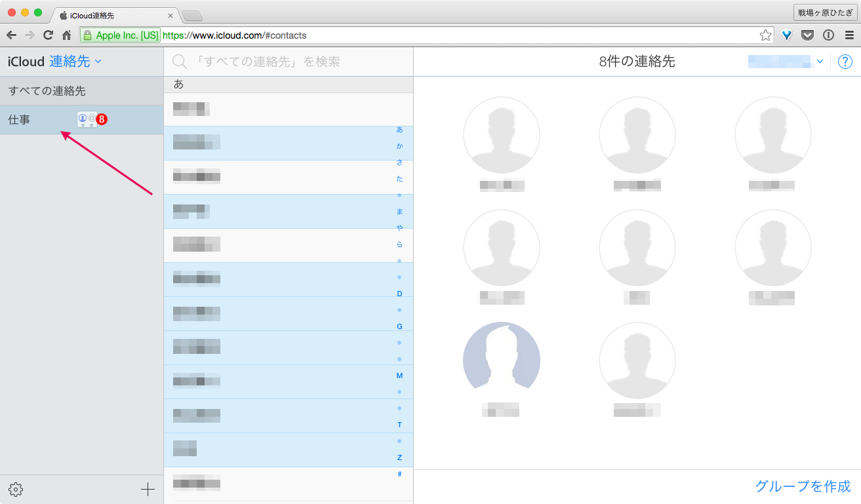Jump to た in the index strip
This screenshot has height=504, width=861.
coord(399,179)
